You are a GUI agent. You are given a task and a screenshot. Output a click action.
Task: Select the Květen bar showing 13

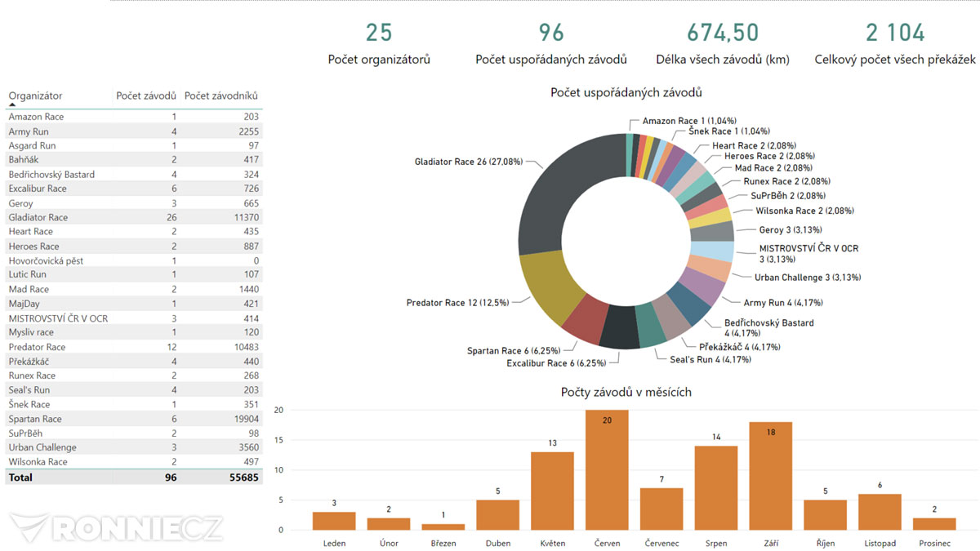pyautogui.click(x=552, y=491)
